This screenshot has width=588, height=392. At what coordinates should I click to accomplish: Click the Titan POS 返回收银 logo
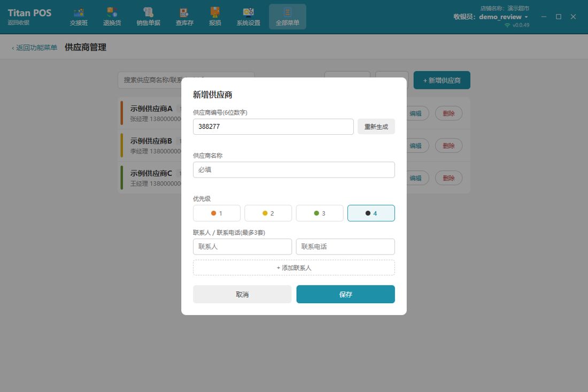pyautogui.click(x=29, y=17)
